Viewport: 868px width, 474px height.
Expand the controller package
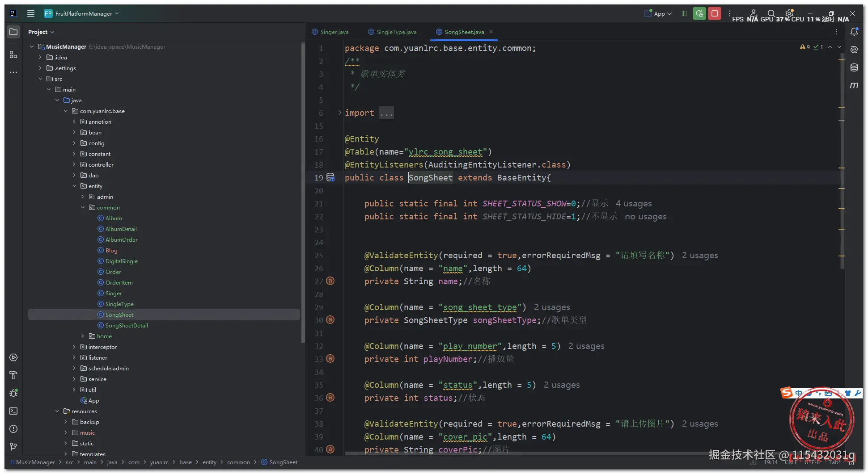coord(74,164)
